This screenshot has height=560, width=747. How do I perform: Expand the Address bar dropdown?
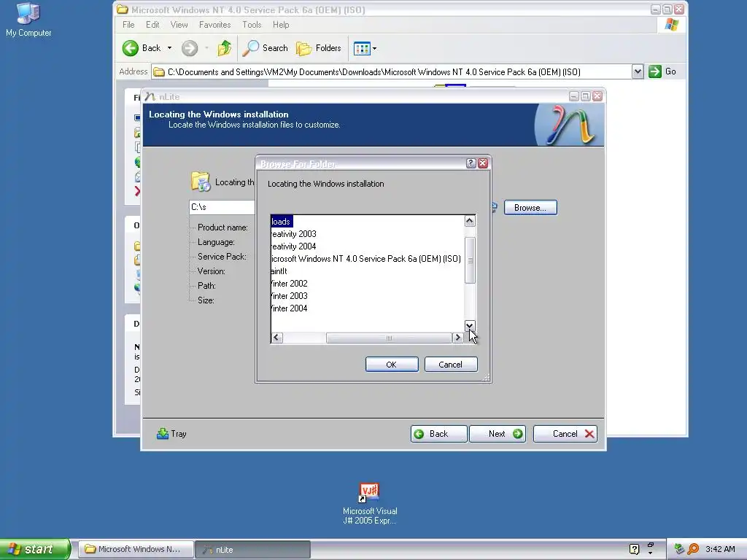pos(638,72)
